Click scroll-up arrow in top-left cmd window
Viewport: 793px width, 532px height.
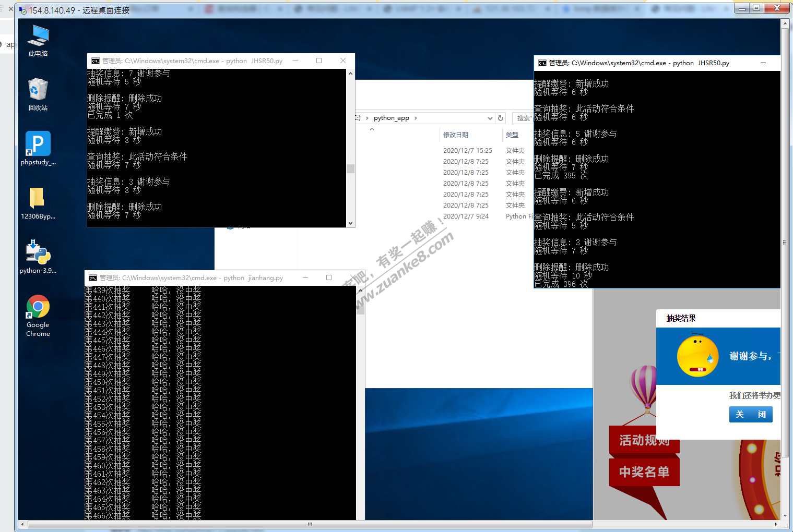(x=351, y=74)
